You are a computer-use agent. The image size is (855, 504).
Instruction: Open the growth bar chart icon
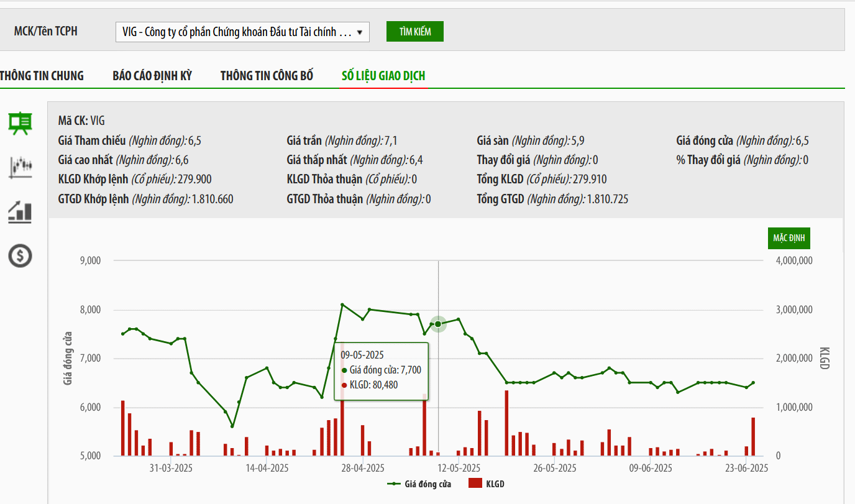20,211
